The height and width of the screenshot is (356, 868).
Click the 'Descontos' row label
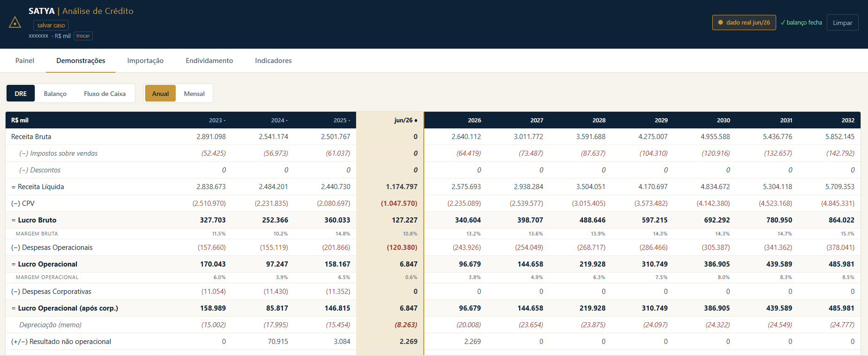pyautogui.click(x=40, y=170)
